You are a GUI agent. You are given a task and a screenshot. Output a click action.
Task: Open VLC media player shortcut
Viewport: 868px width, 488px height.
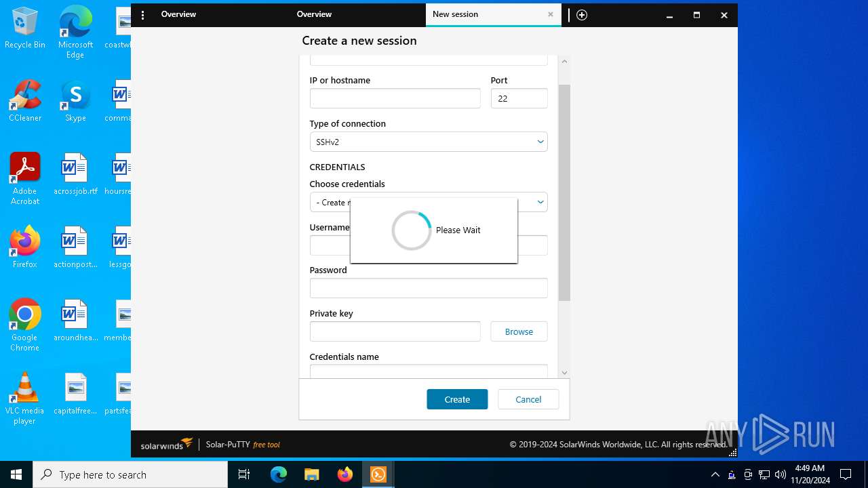click(x=25, y=399)
